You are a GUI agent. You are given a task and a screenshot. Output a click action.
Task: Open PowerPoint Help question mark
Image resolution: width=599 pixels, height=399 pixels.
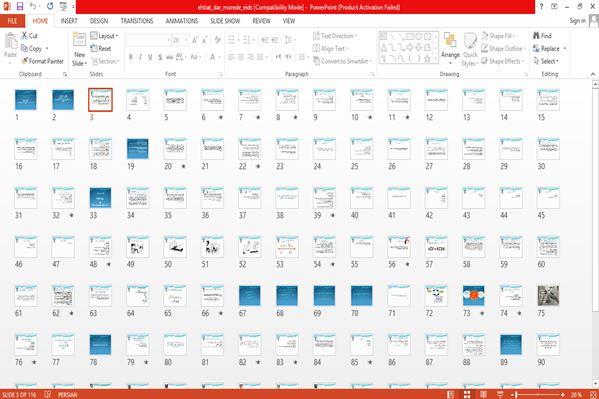click(x=541, y=6)
